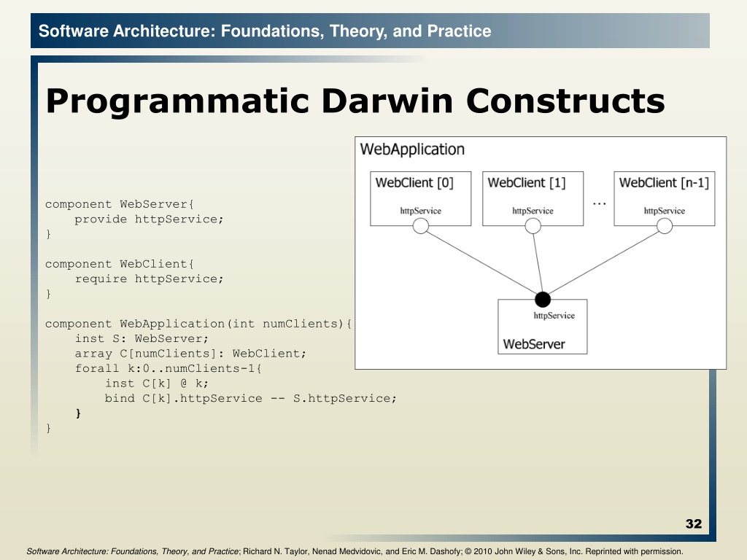Screen dimensions: 747x560
Task: Click code line 'component WebServer{'
Action: (120, 204)
